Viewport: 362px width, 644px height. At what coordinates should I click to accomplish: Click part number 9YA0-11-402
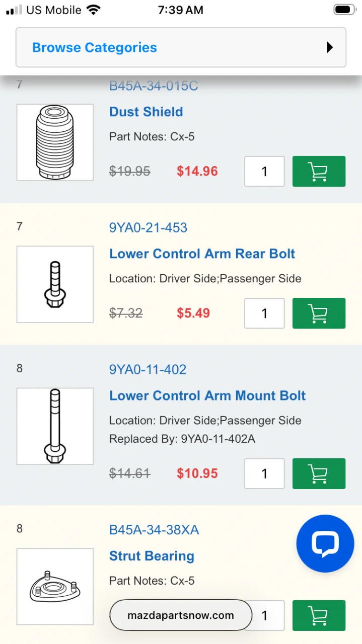coord(148,370)
